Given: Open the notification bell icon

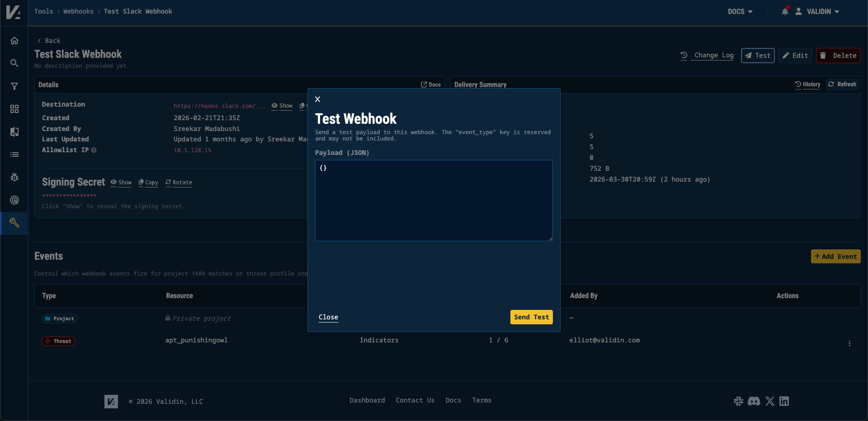Looking at the screenshot, I should pos(785,12).
